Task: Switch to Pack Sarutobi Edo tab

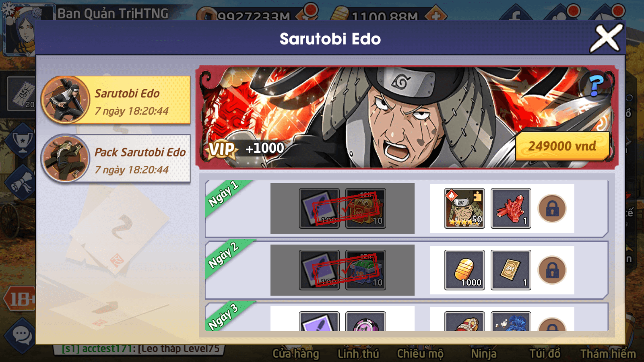Action: (x=116, y=158)
